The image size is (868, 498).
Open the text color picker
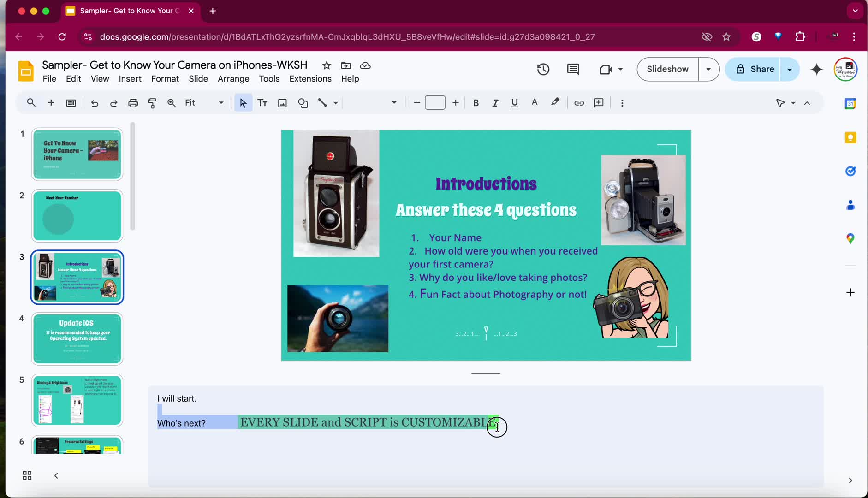point(535,103)
